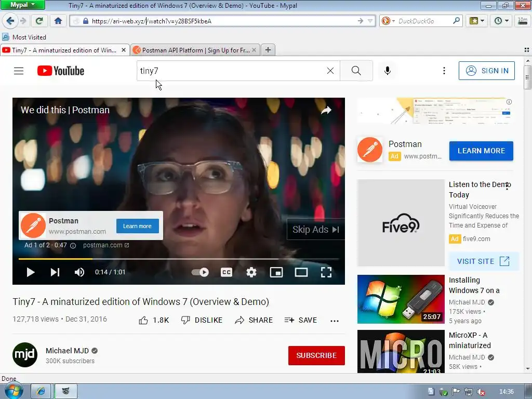The width and height of the screenshot is (532, 399).
Task: Reload the current page
Action: [39, 21]
